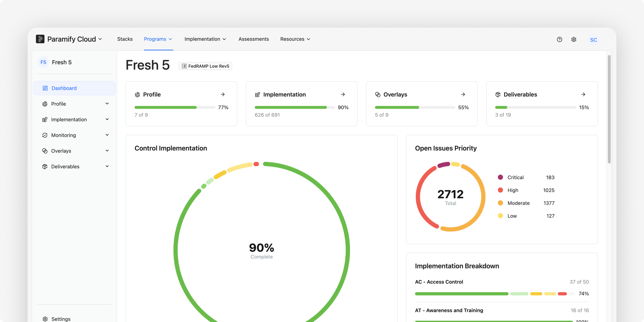This screenshot has height=322, width=644.
Task: Open Profile card arrow icon
Action: pos(223,94)
